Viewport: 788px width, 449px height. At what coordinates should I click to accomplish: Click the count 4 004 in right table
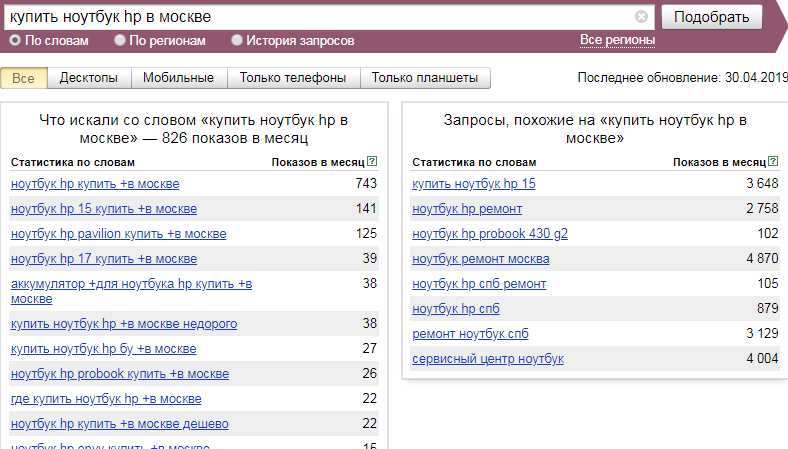click(762, 358)
